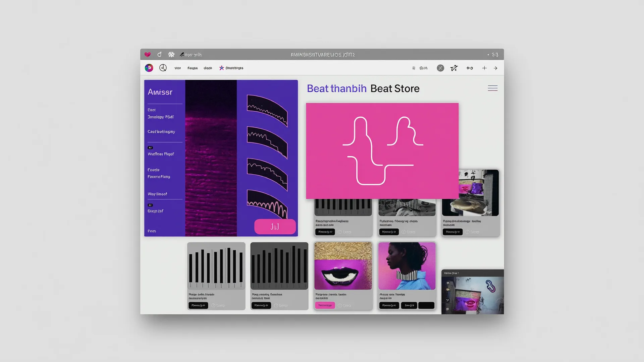The height and width of the screenshot is (362, 644).
Task: Click the info circle icon on the dark piano card
Action: tap(276, 306)
